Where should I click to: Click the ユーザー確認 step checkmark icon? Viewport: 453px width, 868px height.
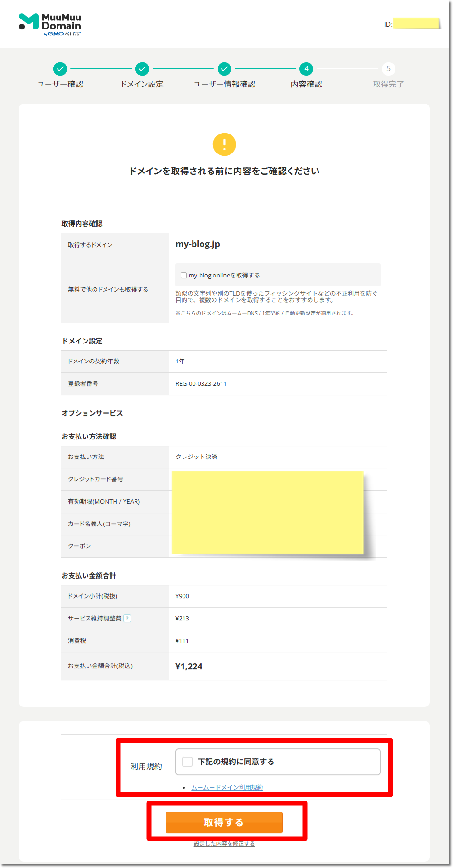coord(60,69)
